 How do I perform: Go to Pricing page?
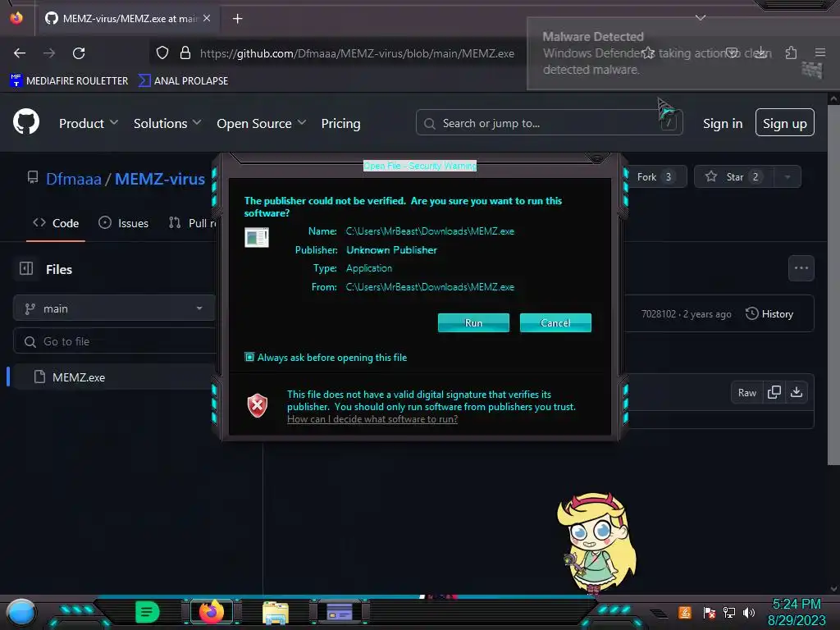point(340,123)
